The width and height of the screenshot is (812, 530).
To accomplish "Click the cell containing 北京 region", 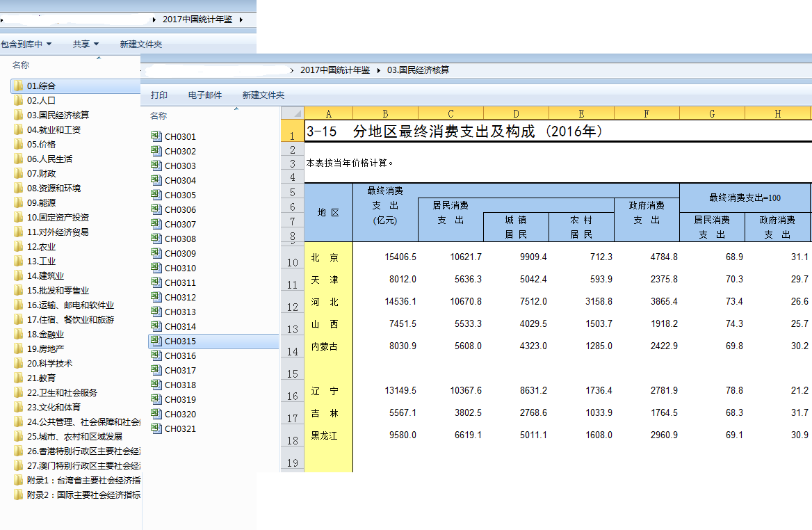I will (325, 257).
